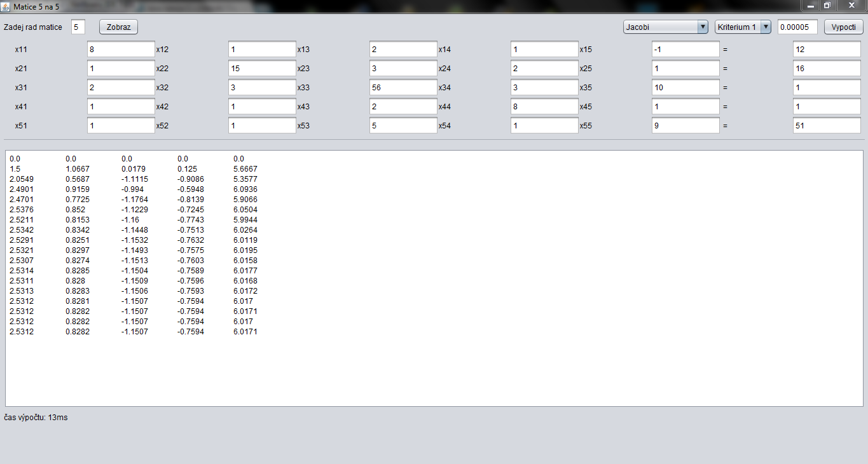This screenshot has height=464, width=868.
Task: Click the Zobraz button
Action: [x=118, y=27]
